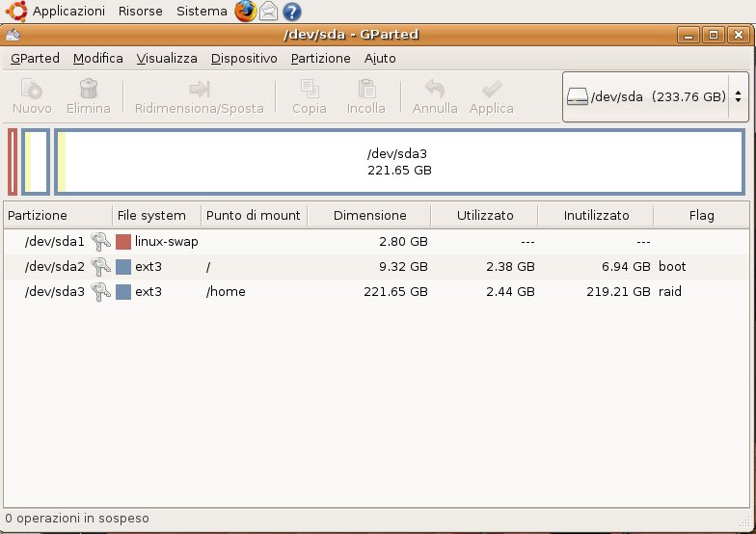Click the Ubuntu logo in the panel
The width and height of the screenshot is (756, 534).
[16, 12]
